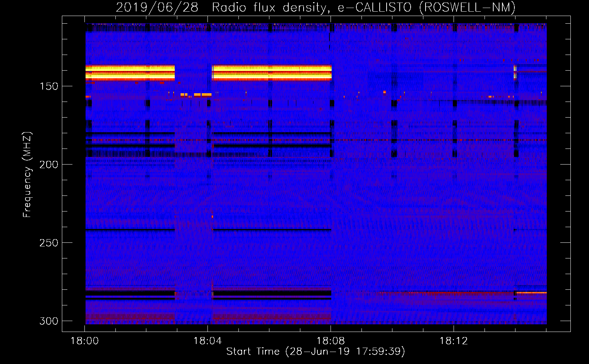Screen dimensions: 589x364
Task: Click the 200 frequency tick label
Action: pyautogui.click(x=49, y=165)
